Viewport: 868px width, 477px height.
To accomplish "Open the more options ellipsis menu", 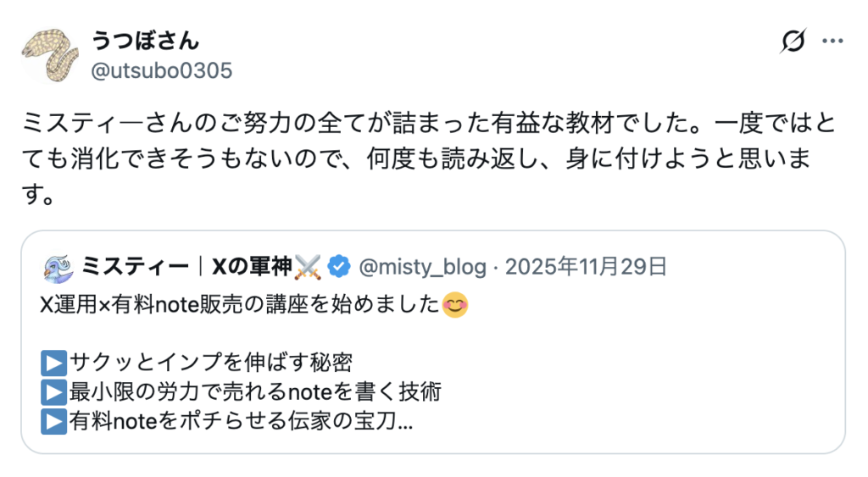I will (x=834, y=41).
